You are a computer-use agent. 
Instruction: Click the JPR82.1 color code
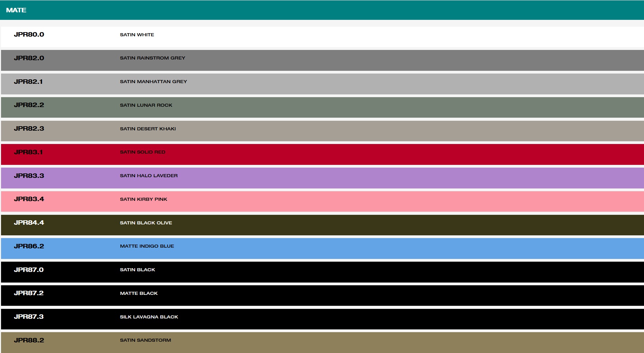click(x=28, y=82)
